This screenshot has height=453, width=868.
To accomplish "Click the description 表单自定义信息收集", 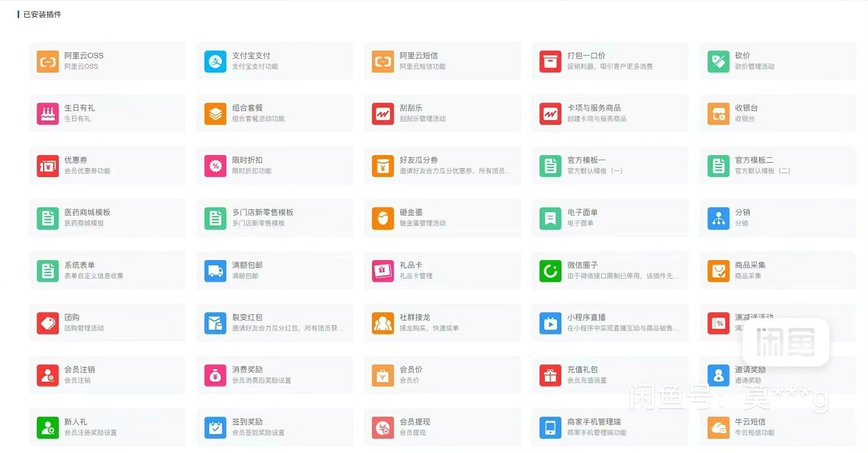I will coord(94,276).
